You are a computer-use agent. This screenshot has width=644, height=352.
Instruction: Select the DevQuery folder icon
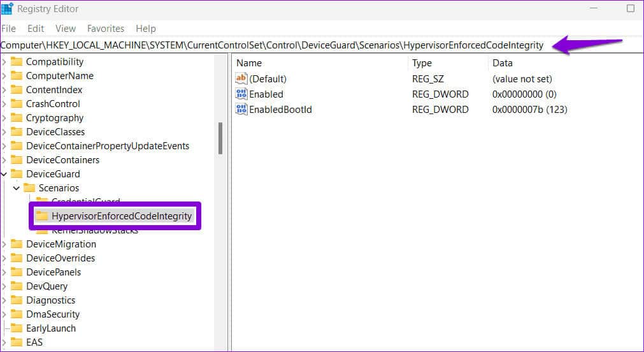tap(17, 286)
